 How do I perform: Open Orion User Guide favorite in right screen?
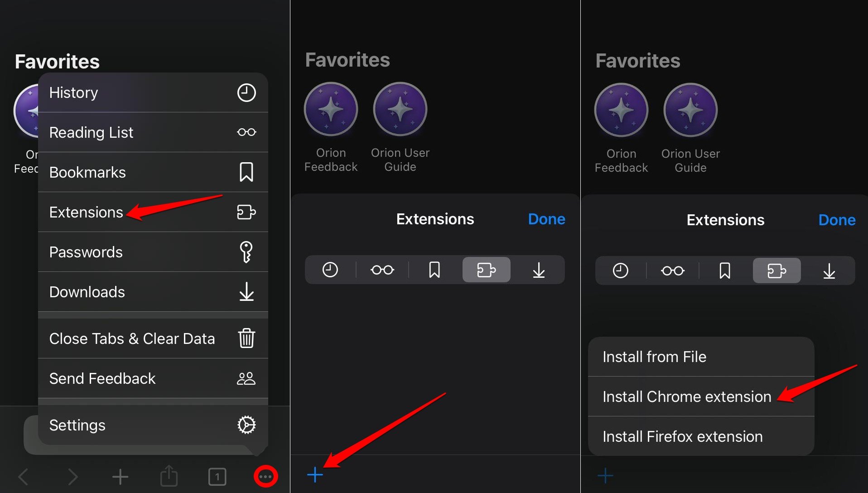pos(691,128)
